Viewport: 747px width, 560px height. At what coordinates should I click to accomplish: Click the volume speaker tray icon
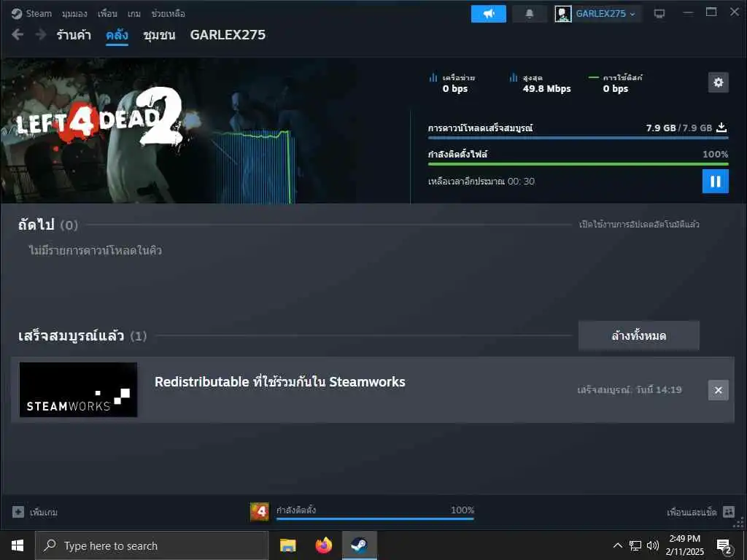(x=653, y=545)
